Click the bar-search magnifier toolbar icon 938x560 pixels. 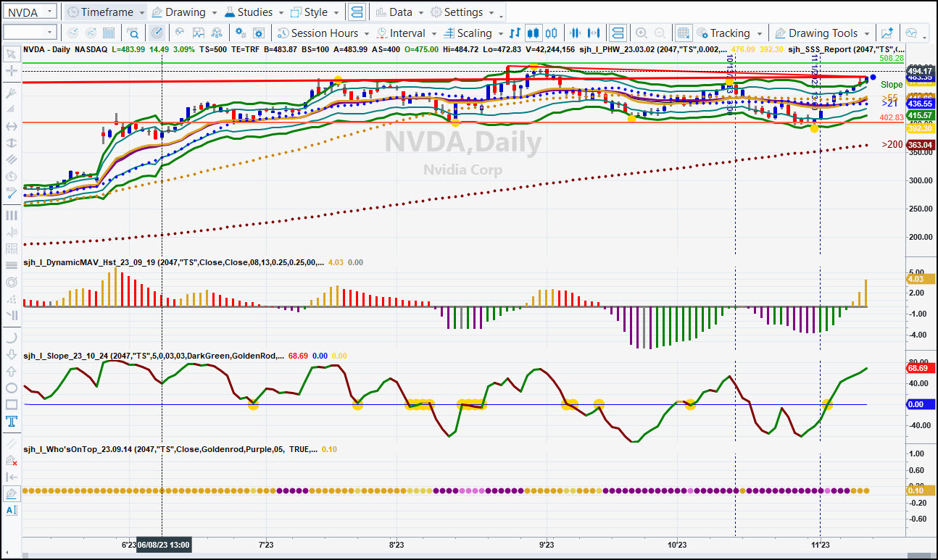pyautogui.click(x=133, y=33)
